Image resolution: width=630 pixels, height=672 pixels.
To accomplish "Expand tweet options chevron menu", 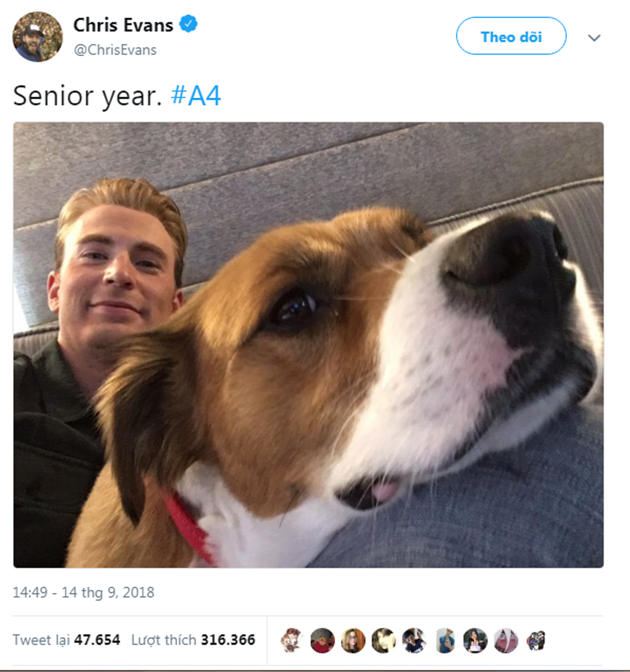I will click(594, 38).
